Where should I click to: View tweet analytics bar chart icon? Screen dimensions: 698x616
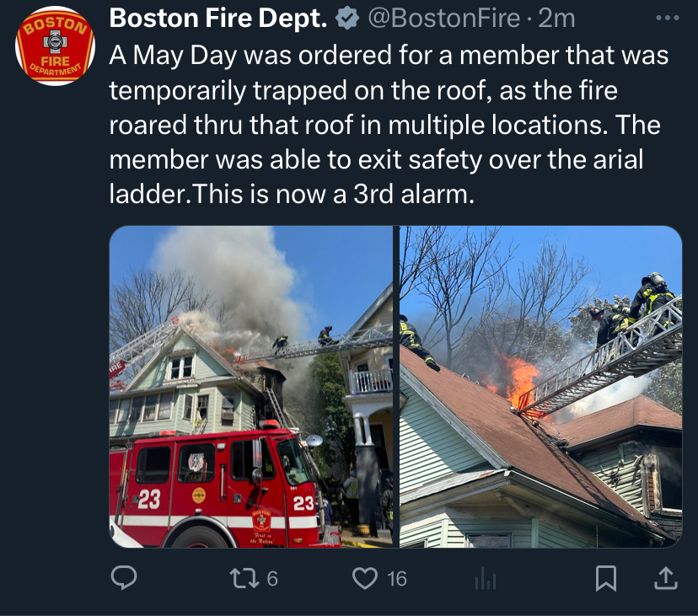[486, 578]
